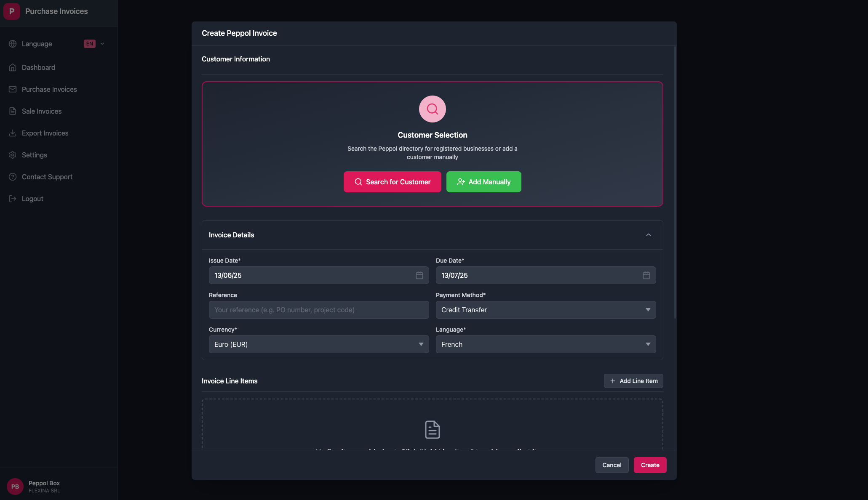This screenshot has width=868, height=500.
Task: Expand the sidebar Language chevron
Action: [102, 44]
